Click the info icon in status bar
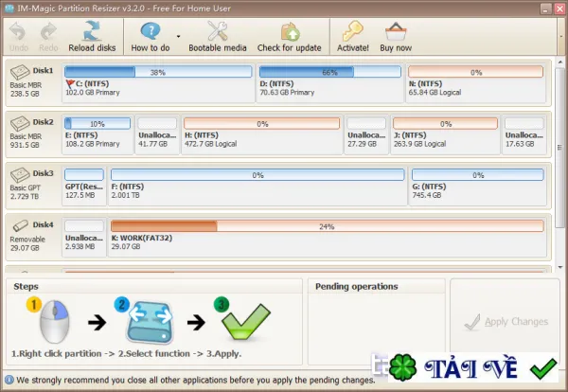Screen dimensions: 568x392 point(9,380)
